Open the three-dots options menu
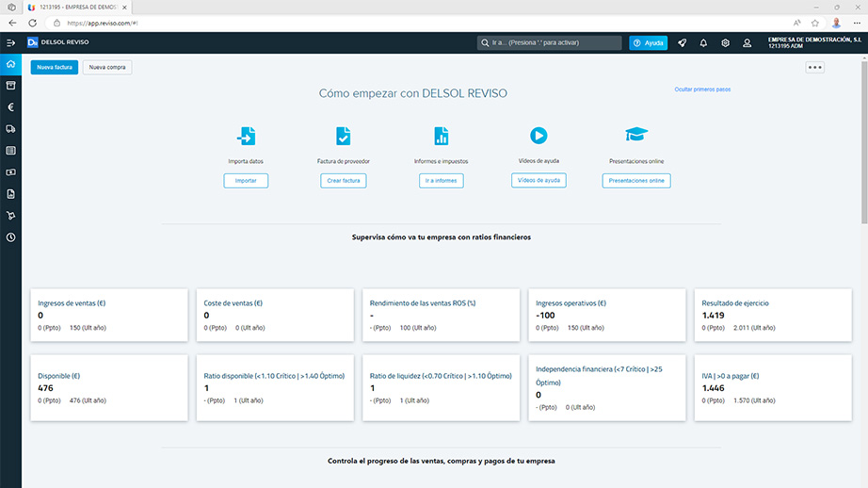The height and width of the screenshot is (488, 868). click(815, 67)
